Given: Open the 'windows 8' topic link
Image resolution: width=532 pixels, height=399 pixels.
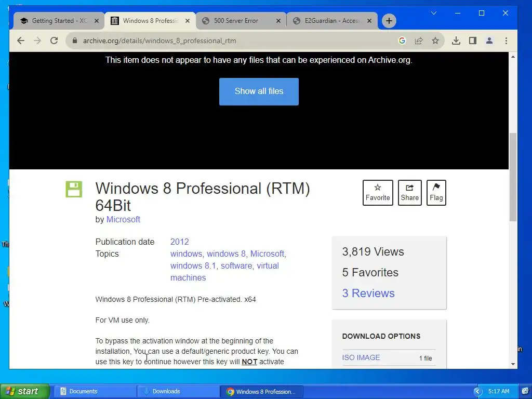Looking at the screenshot, I should coord(227,254).
